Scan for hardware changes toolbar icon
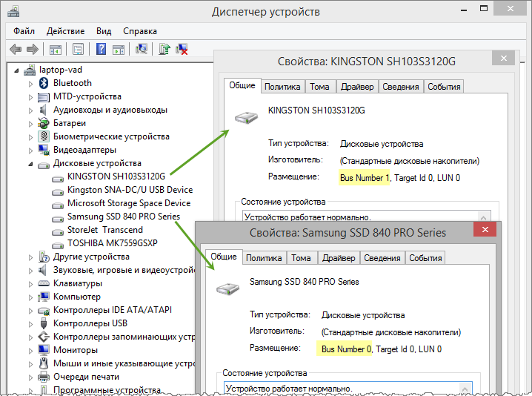 [x=142, y=49]
